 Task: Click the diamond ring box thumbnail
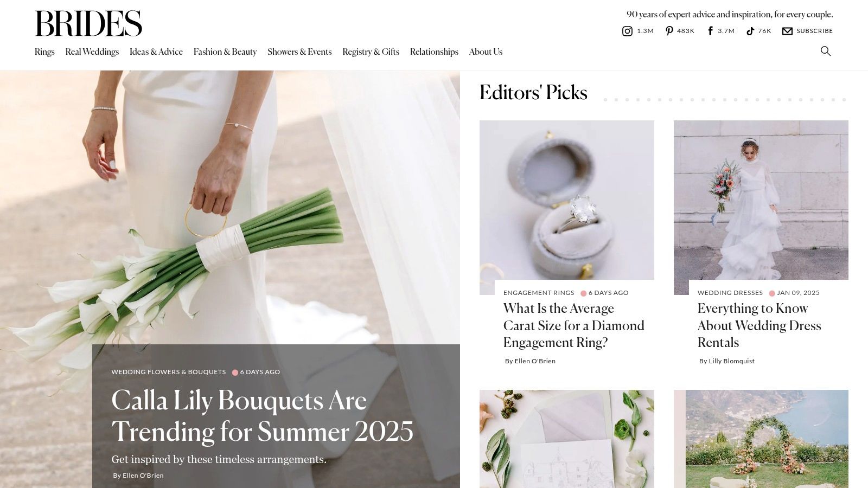click(x=567, y=200)
